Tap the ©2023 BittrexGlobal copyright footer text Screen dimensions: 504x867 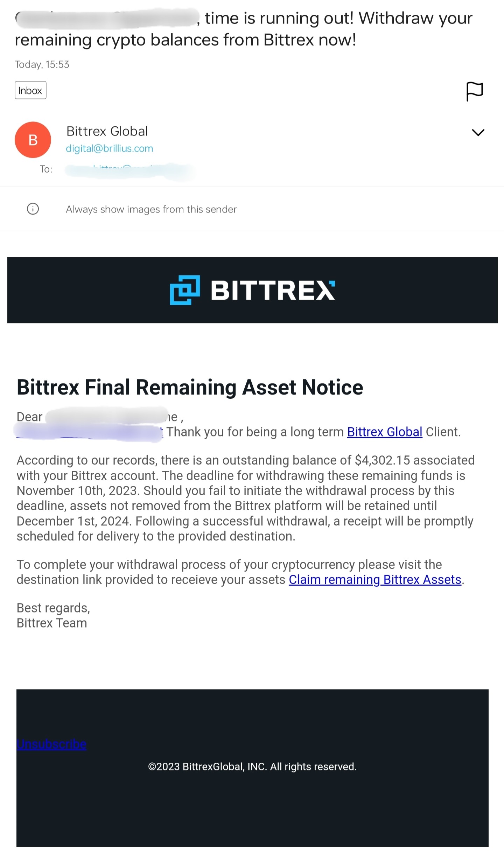tap(252, 767)
